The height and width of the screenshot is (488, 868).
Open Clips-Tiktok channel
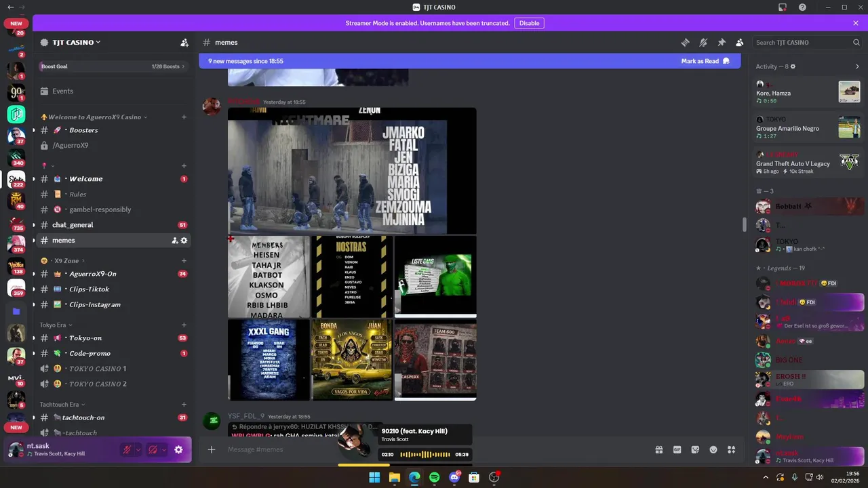coord(113,289)
